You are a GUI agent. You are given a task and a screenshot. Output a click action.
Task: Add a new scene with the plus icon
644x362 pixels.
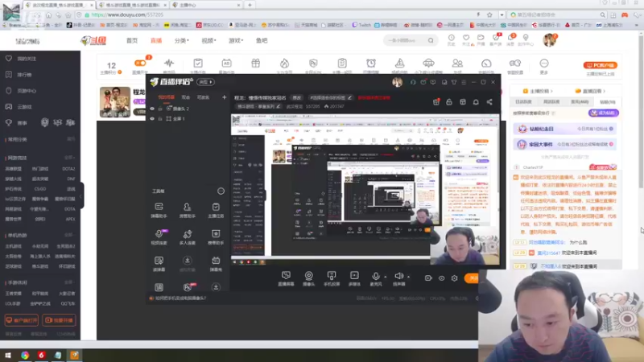pyautogui.click(x=224, y=97)
